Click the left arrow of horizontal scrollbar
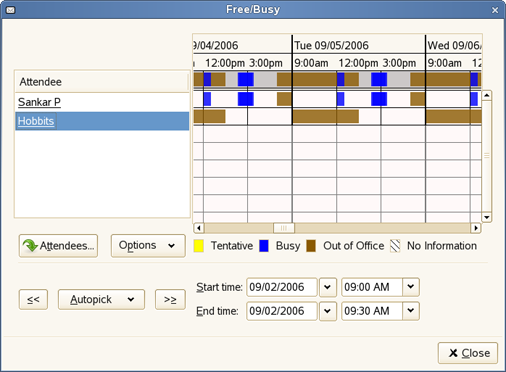Viewport: 506px width, 372px height. [x=199, y=228]
